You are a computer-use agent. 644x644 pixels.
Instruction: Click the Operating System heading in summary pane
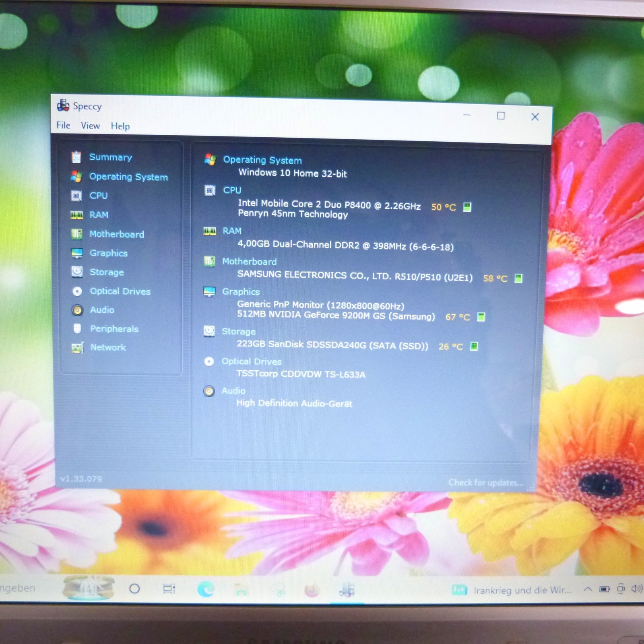tap(262, 160)
